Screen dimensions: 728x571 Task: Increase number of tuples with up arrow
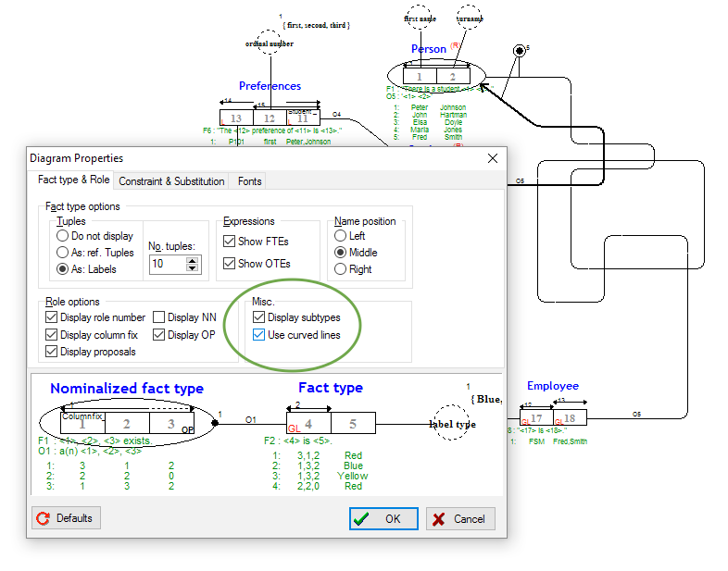tap(192, 261)
